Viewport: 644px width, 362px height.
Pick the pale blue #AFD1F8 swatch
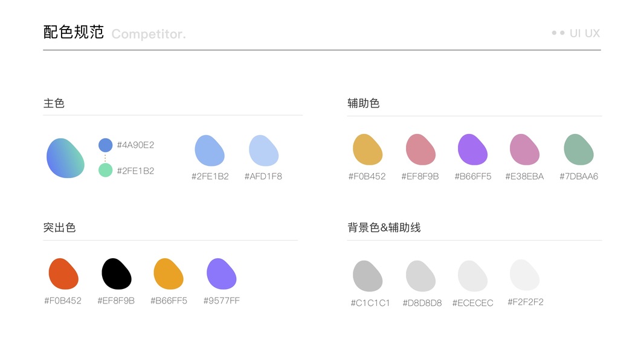pos(264,151)
